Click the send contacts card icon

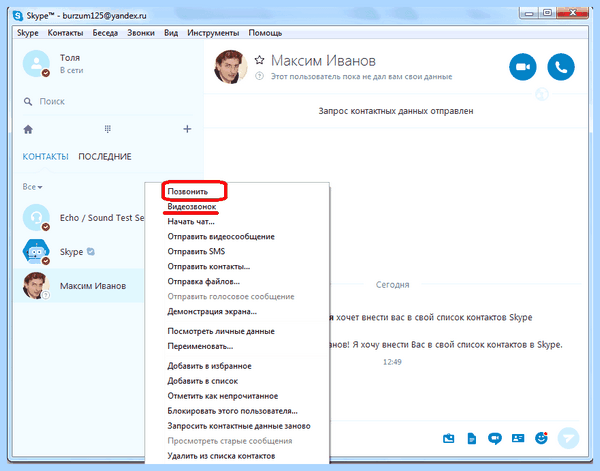tap(518, 438)
